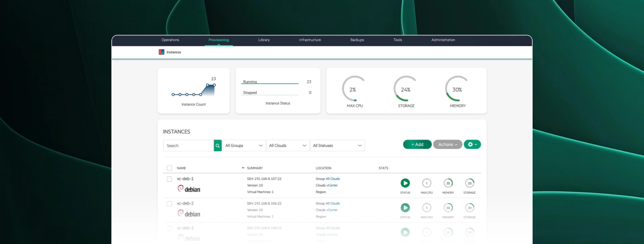Click the stopped count value 0
This screenshot has width=644, height=244.
tap(310, 93)
